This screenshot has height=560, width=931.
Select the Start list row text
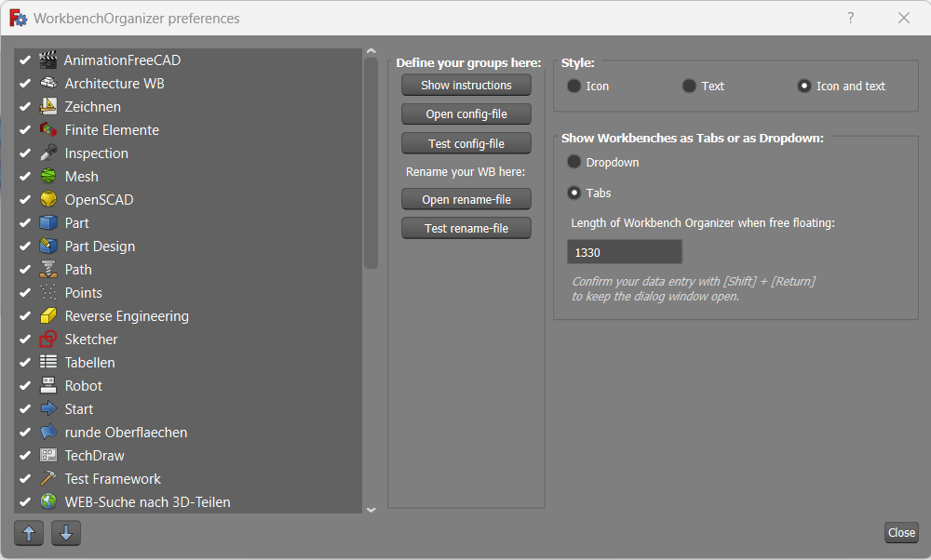[79, 408]
